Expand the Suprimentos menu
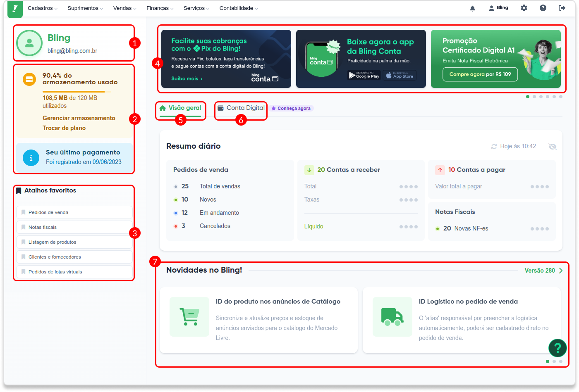The width and height of the screenshot is (579, 392). [x=85, y=8]
